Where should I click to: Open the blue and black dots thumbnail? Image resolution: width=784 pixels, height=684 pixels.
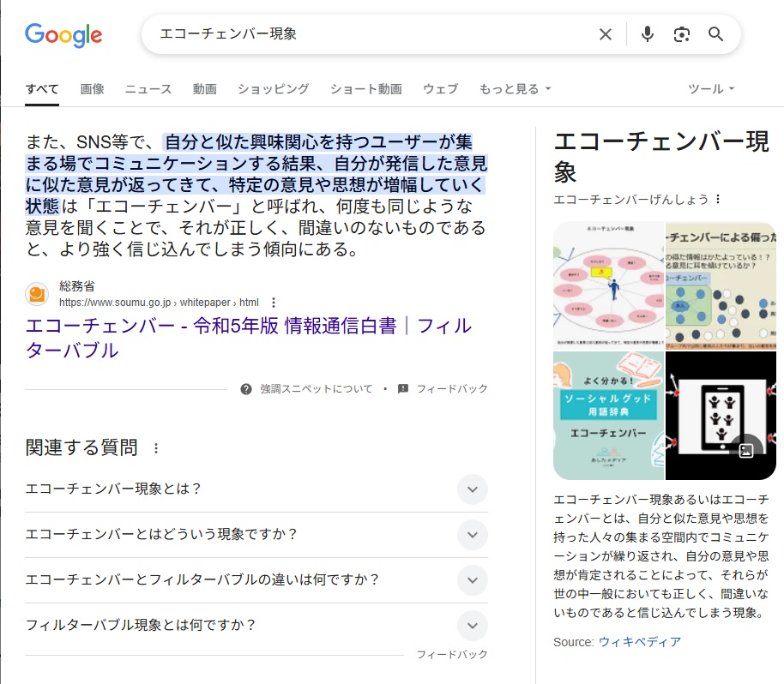[x=721, y=285]
